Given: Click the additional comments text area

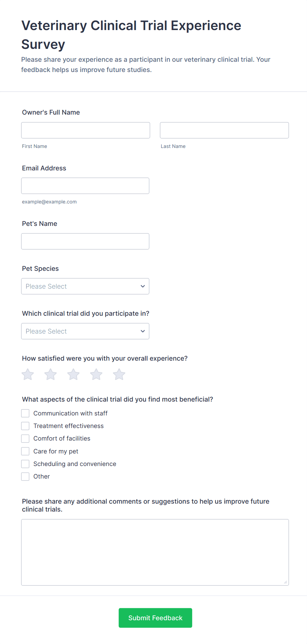Looking at the screenshot, I should (x=155, y=552).
